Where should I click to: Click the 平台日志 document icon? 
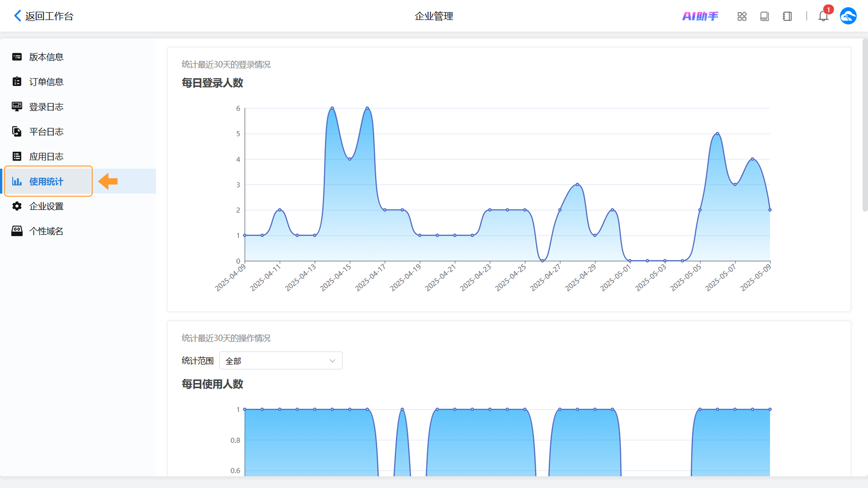point(17,131)
